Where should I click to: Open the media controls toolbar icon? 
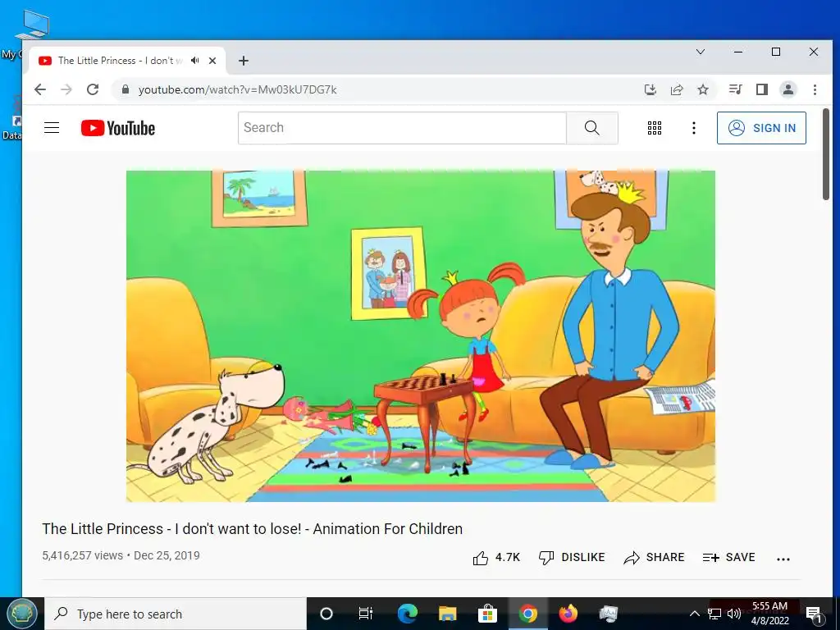[x=736, y=89]
